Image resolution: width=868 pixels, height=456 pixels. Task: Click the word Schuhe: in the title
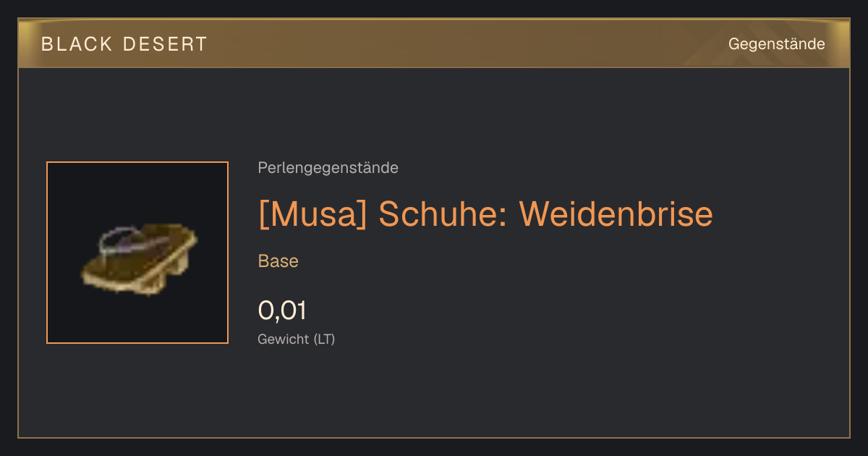tap(444, 214)
